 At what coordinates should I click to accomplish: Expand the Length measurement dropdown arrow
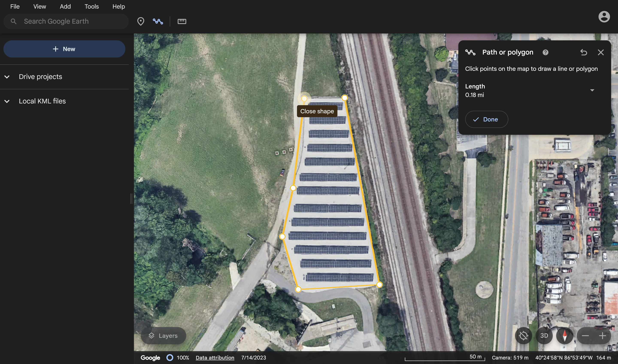(592, 90)
